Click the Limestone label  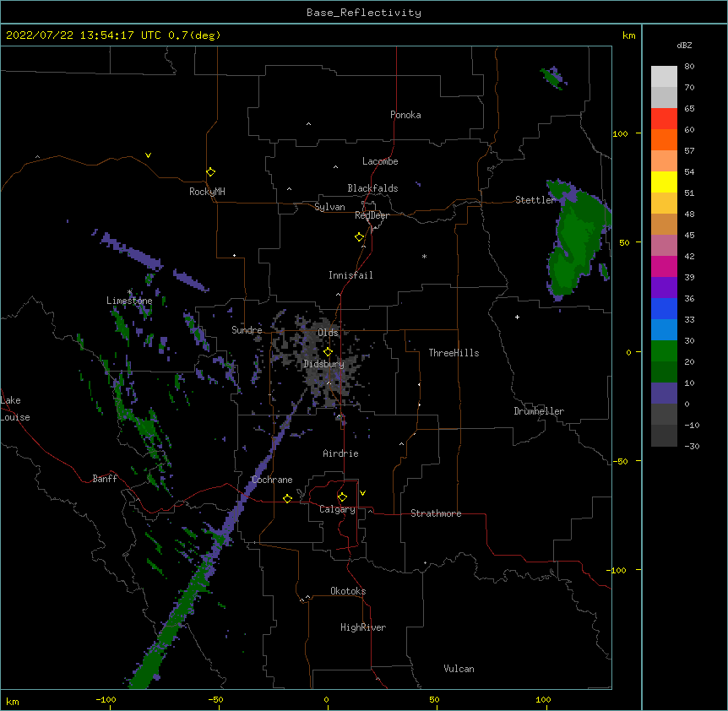pos(129,301)
